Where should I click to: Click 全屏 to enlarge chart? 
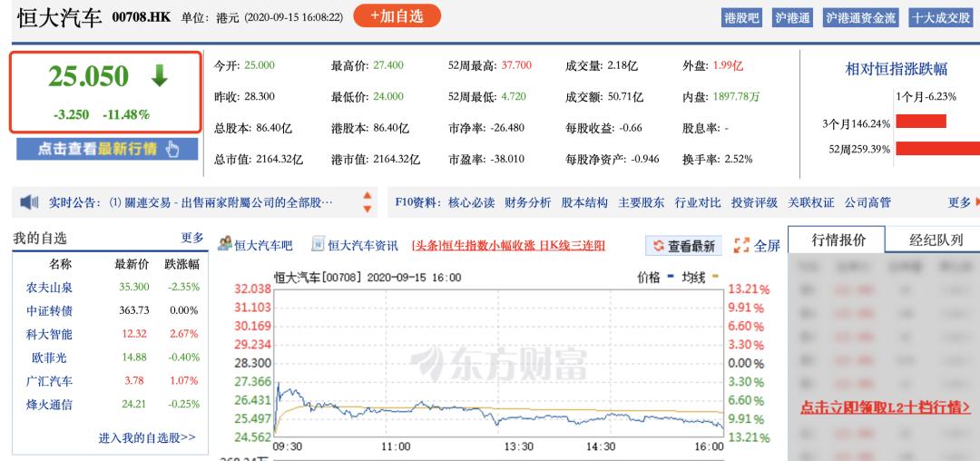pyautogui.click(x=766, y=246)
